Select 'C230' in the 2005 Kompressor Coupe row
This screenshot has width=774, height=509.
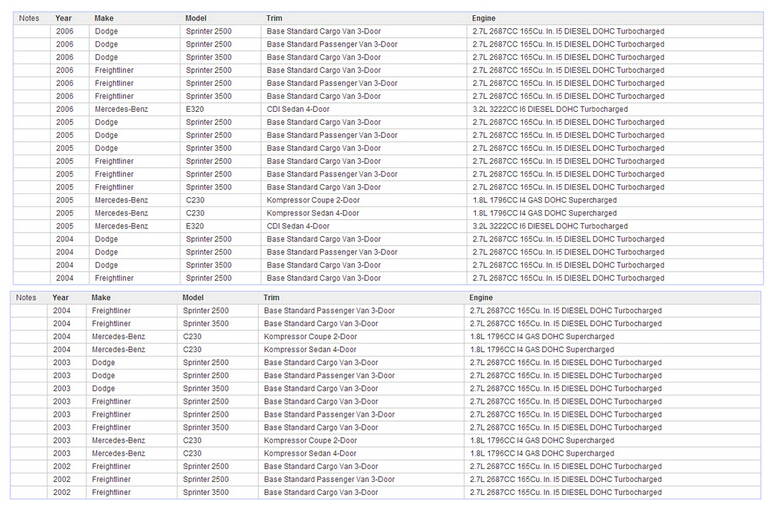click(195, 200)
